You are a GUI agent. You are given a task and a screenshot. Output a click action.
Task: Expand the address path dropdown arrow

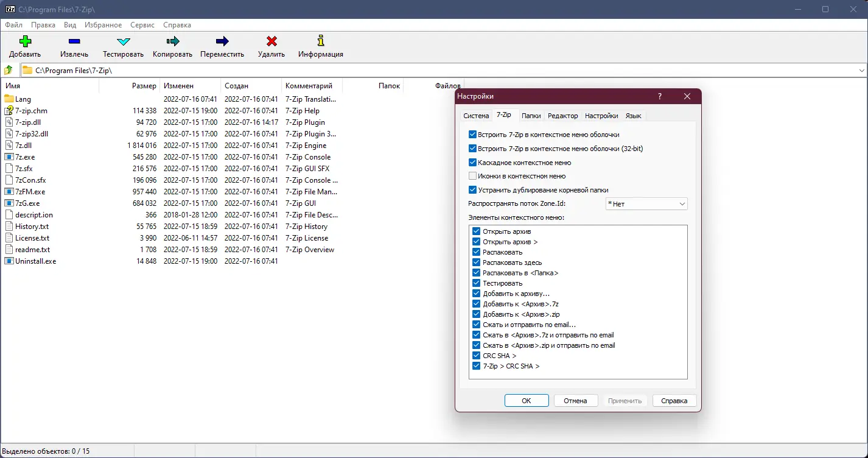pyautogui.click(x=861, y=71)
